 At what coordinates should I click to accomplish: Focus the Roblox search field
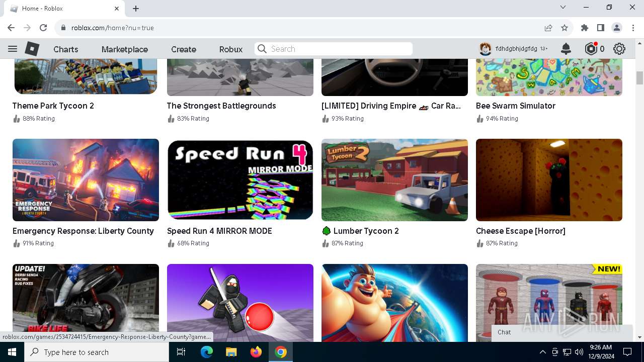334,49
